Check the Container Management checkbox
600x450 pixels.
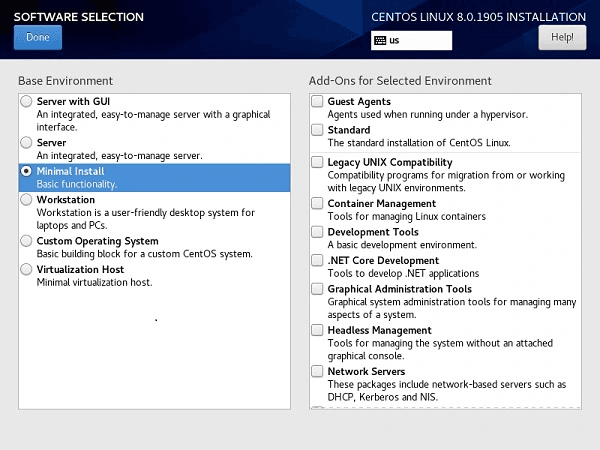[x=317, y=203]
